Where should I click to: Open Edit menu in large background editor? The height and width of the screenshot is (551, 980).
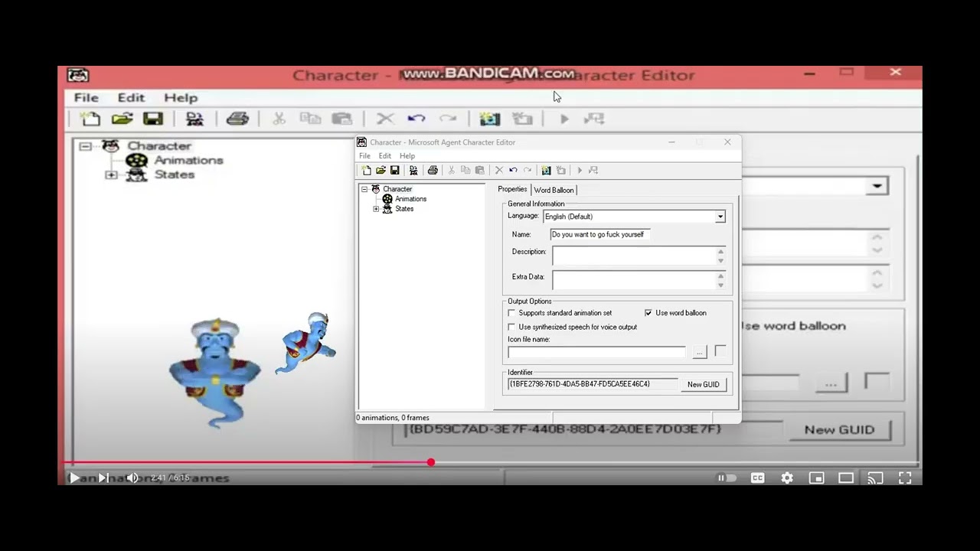coord(131,98)
